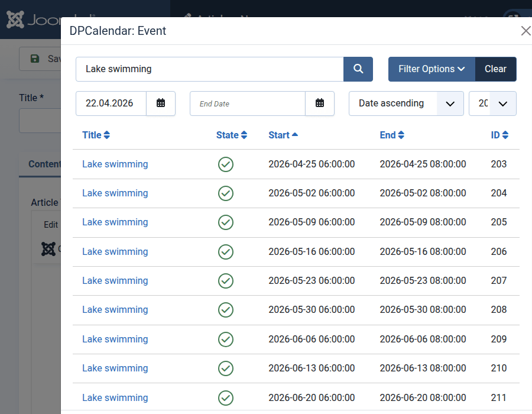
Task: Sort by Start column header
Action: point(283,135)
